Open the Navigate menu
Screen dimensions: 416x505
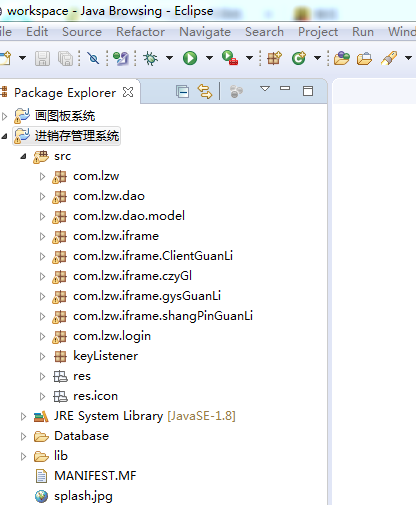205,32
